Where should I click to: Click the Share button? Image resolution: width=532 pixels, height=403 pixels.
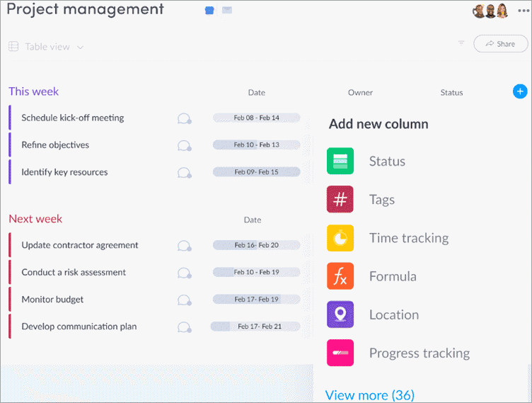click(x=500, y=44)
